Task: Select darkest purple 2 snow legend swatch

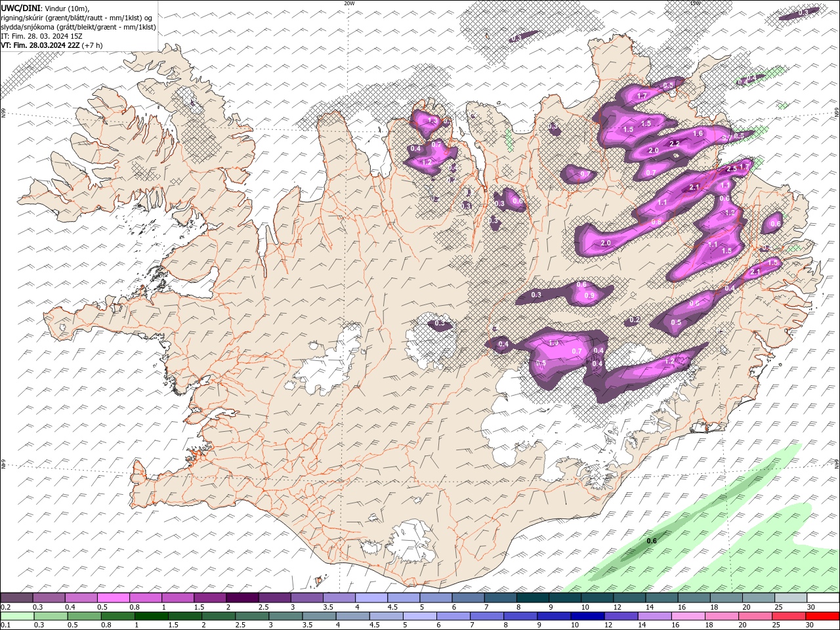Action: [x=242, y=598]
